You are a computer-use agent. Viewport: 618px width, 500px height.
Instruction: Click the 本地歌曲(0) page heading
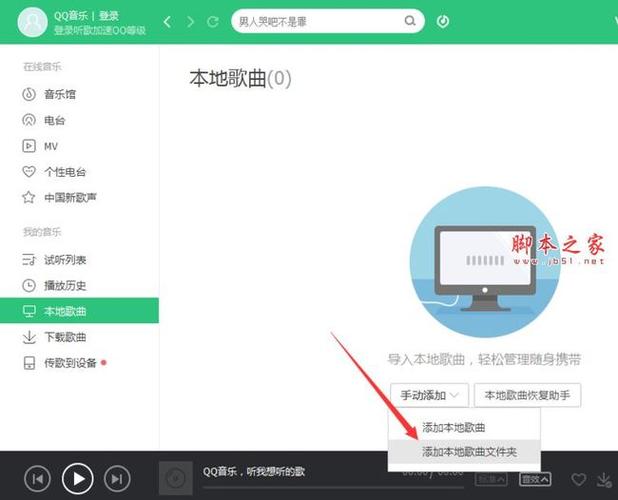240,78
